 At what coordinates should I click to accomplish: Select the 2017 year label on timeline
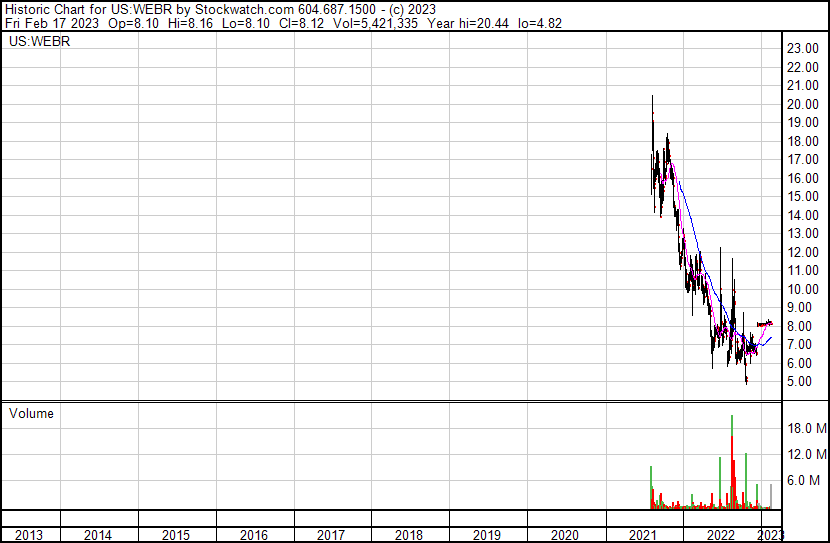[x=331, y=535]
